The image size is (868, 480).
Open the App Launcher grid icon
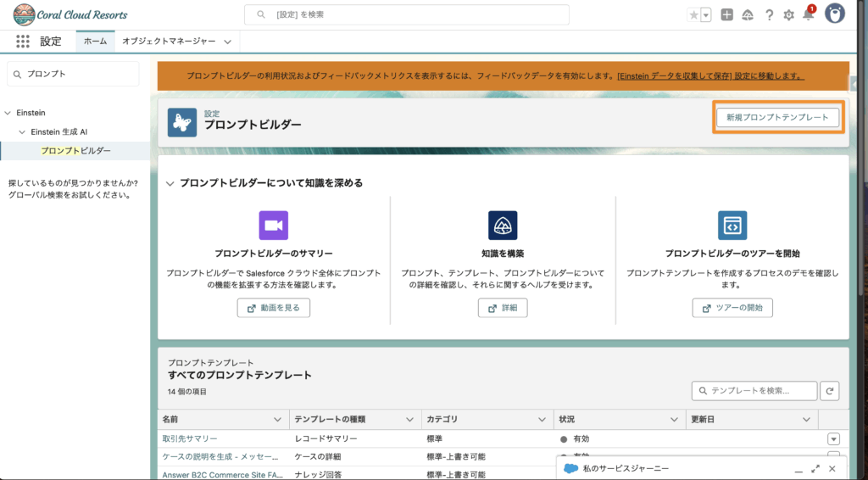click(x=23, y=41)
